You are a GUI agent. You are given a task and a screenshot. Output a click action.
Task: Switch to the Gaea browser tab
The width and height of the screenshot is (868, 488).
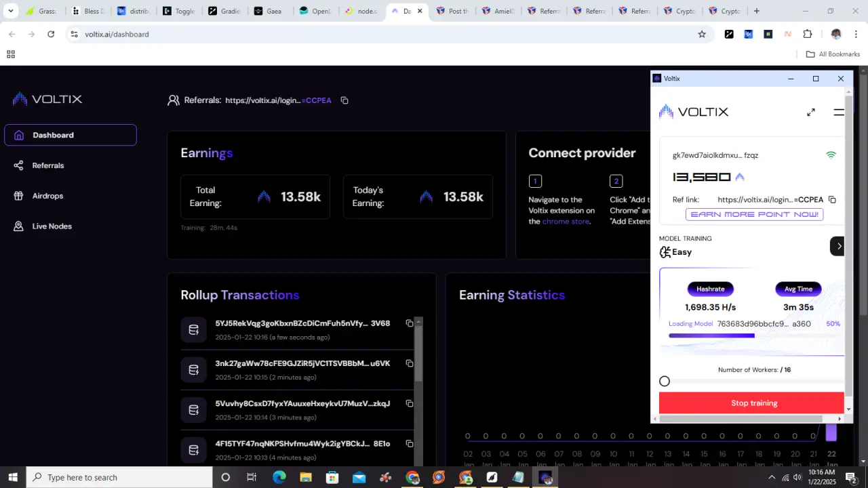point(269,11)
